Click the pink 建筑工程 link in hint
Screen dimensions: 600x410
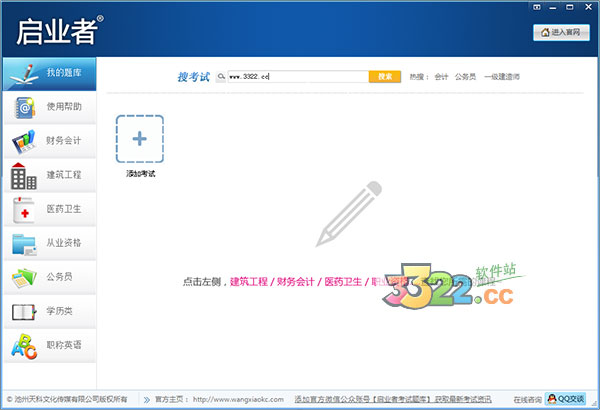point(249,282)
